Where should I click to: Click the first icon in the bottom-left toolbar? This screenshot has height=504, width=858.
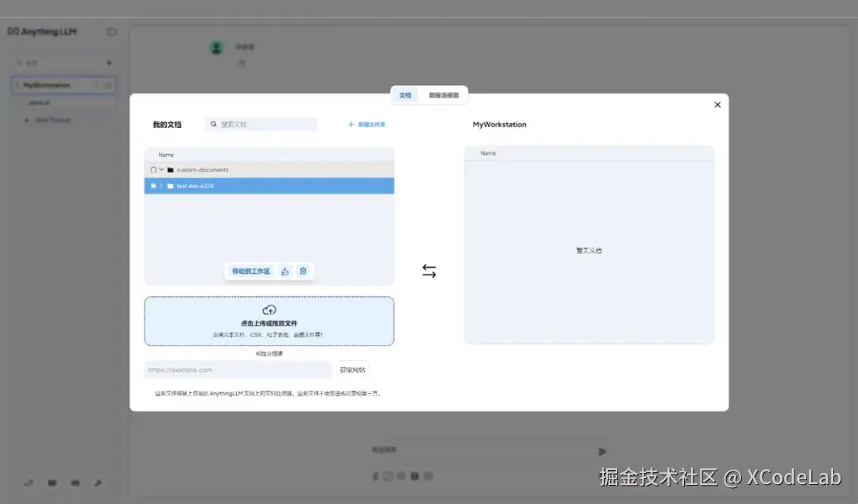click(29, 483)
